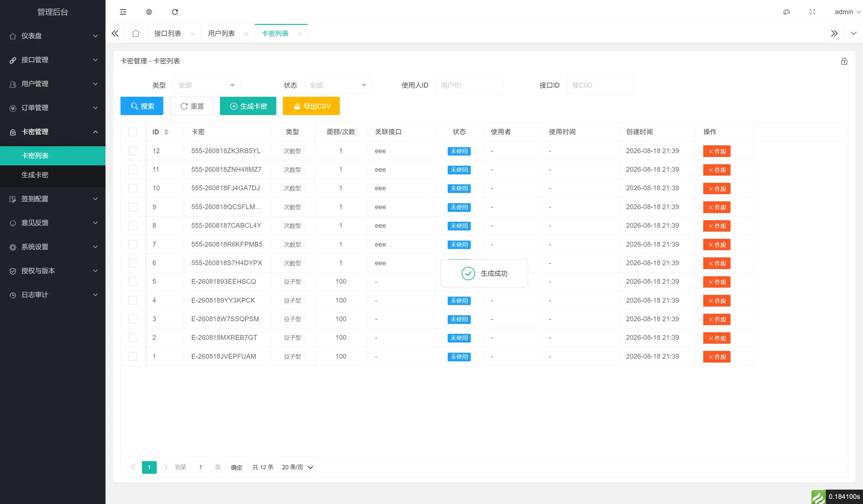Image resolution: width=863 pixels, height=504 pixels.
Task: Close the 用户列表 tab
Action: [246, 34]
